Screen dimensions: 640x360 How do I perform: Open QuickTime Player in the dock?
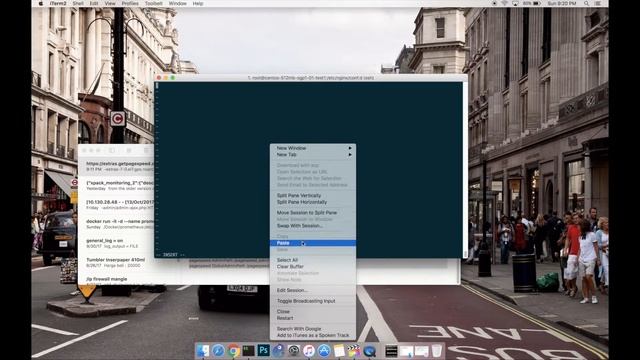click(369, 351)
